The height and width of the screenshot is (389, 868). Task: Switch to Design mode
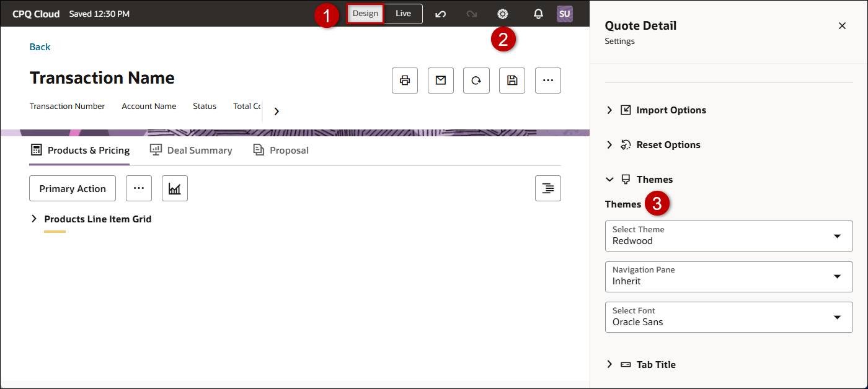coord(365,14)
